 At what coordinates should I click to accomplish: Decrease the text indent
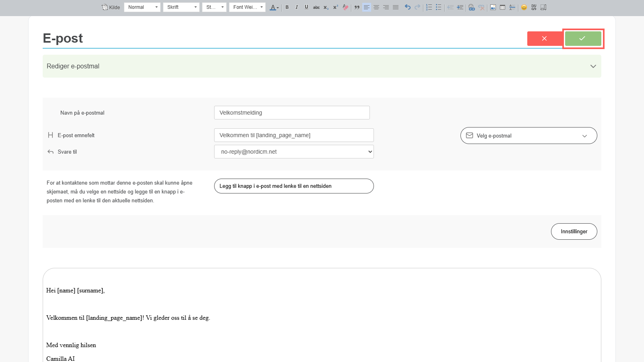(x=450, y=7)
